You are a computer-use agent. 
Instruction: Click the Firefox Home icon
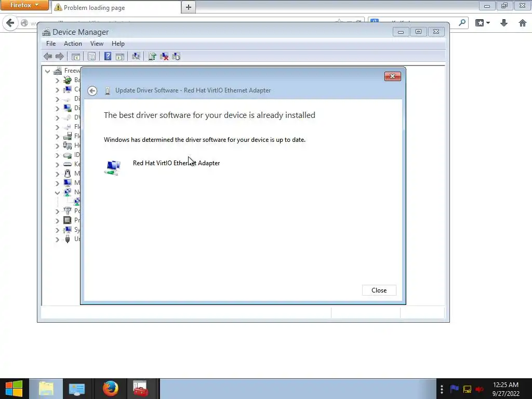click(x=523, y=23)
